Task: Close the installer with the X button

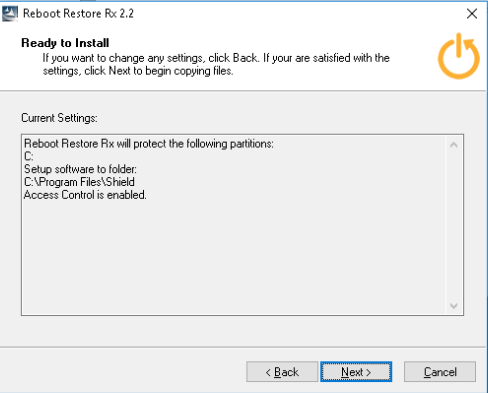Action: (x=472, y=14)
